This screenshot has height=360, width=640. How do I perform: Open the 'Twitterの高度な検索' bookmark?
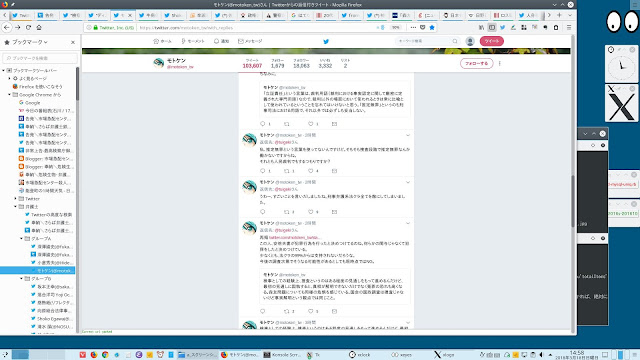[x=49, y=215]
